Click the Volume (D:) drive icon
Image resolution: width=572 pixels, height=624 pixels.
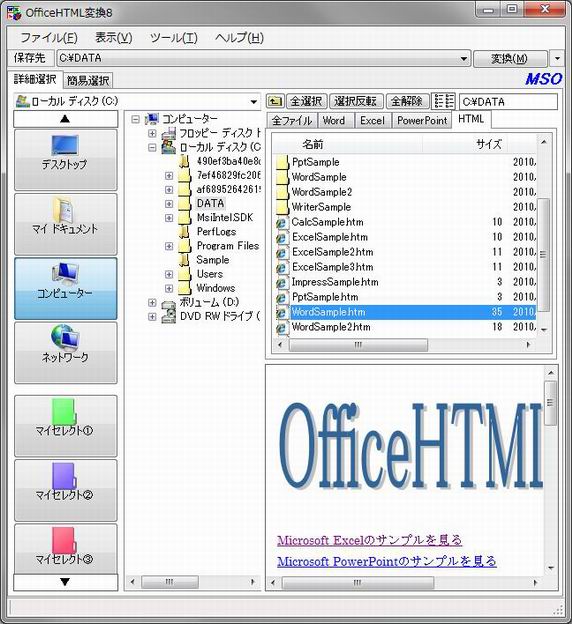(x=169, y=302)
